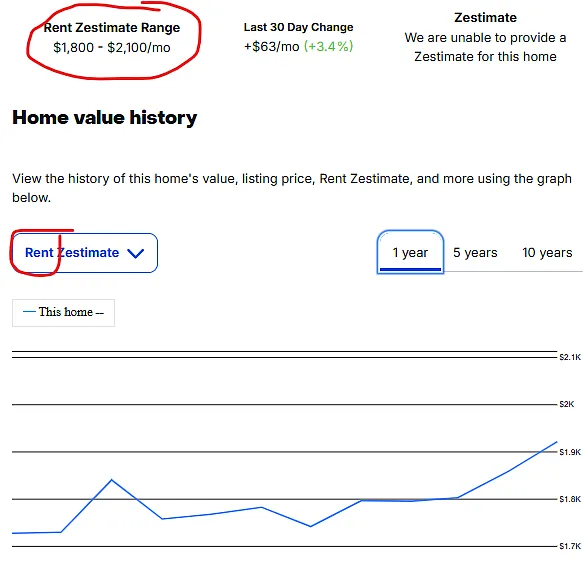The height and width of the screenshot is (576, 583).
Task: Click the $1.7K axis label
Action: point(570,546)
